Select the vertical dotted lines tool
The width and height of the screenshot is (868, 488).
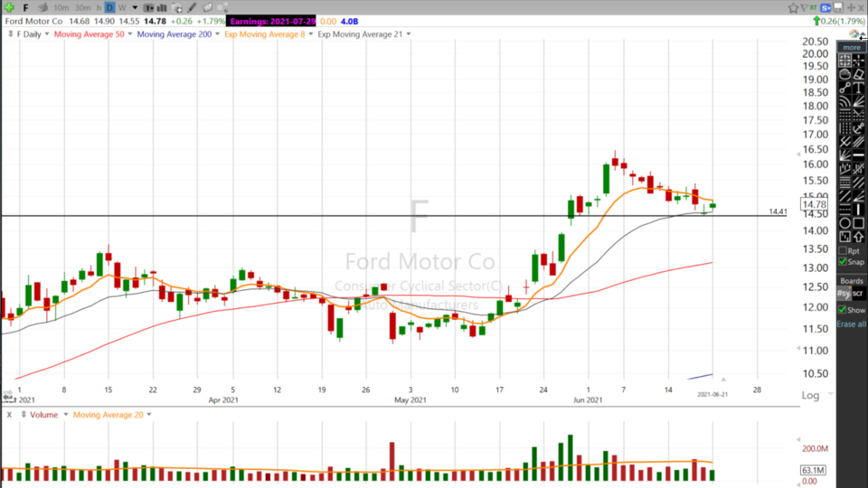click(x=844, y=127)
